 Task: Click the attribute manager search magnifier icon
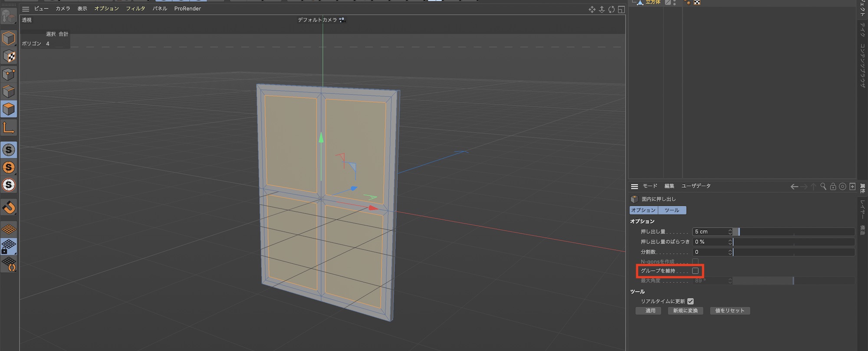[x=823, y=186]
